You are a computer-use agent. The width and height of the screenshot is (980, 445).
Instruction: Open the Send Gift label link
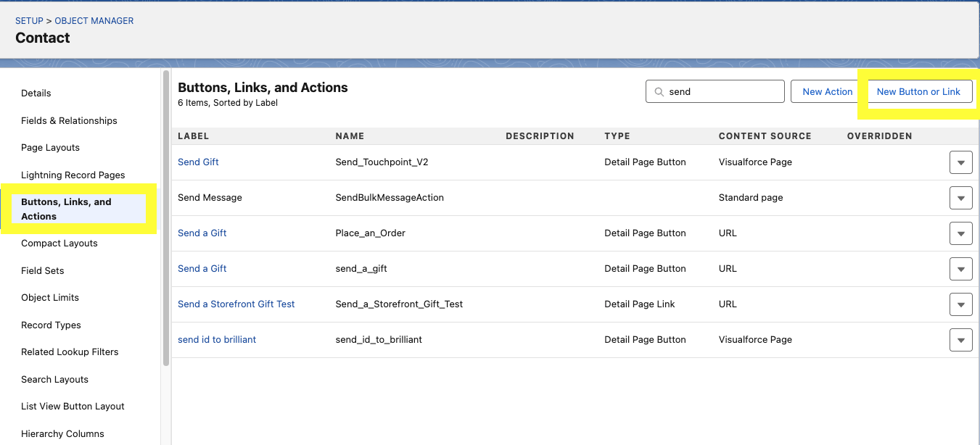click(198, 162)
